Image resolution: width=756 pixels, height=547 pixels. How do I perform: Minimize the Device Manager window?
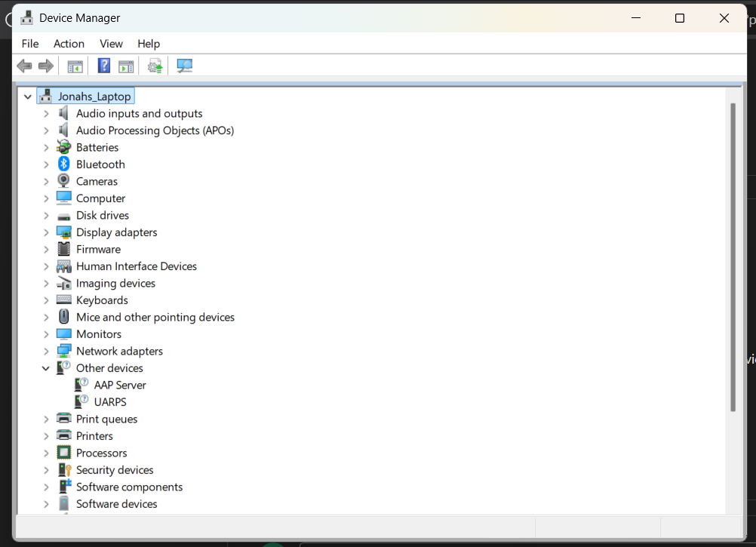(636, 18)
